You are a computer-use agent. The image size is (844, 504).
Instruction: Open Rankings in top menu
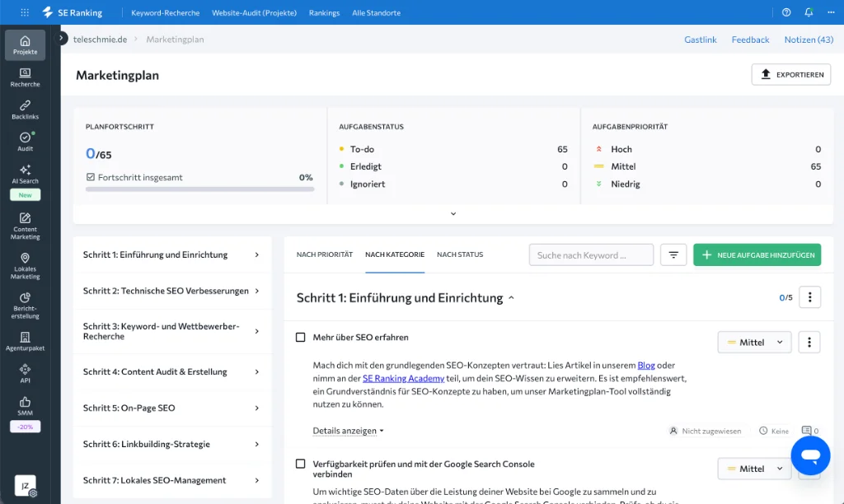click(x=324, y=13)
